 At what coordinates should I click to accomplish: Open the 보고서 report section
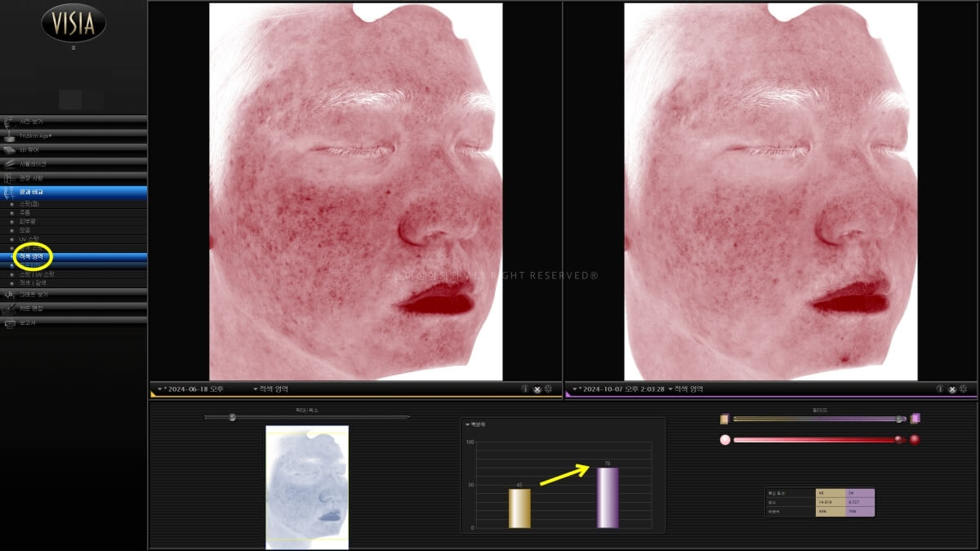(73, 323)
